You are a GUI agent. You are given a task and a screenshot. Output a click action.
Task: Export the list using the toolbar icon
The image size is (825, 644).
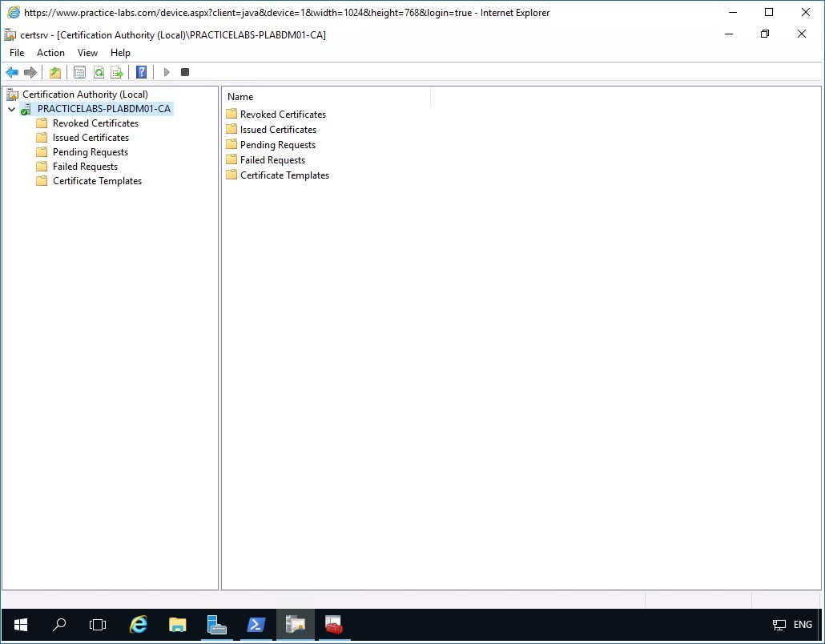coord(116,72)
